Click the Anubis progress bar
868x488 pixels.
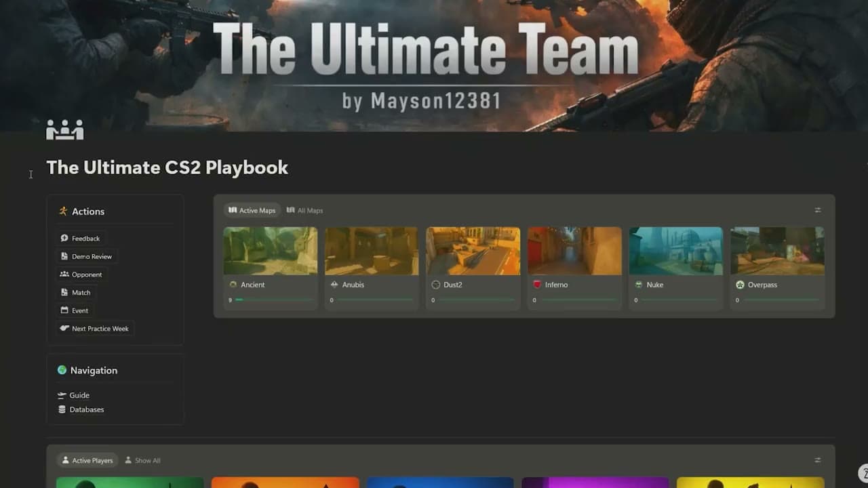375,300
